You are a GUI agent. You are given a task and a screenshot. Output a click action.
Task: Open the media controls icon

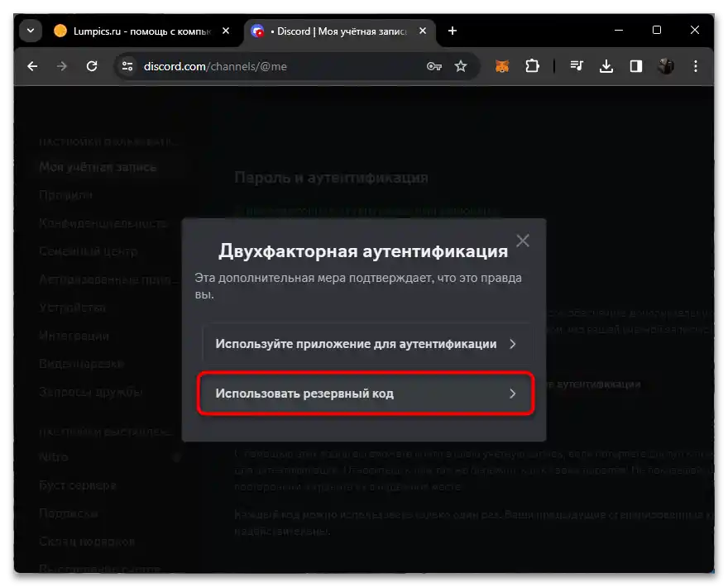(x=577, y=66)
